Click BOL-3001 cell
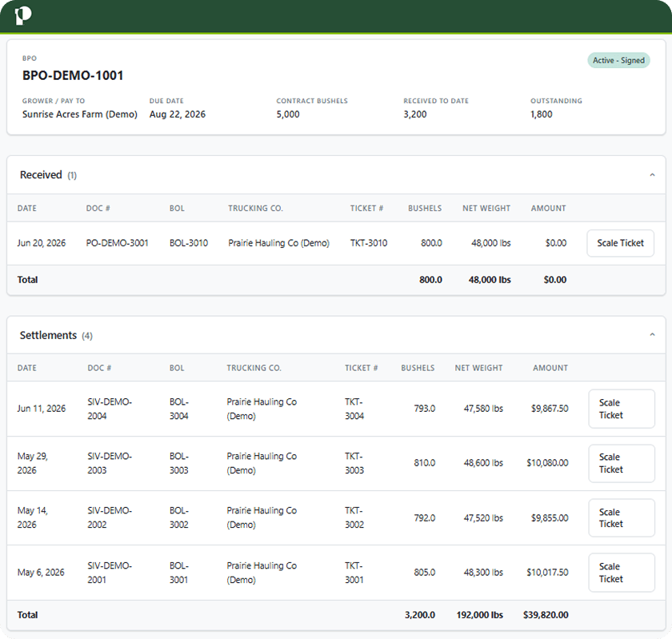The image size is (672, 639). click(179, 573)
